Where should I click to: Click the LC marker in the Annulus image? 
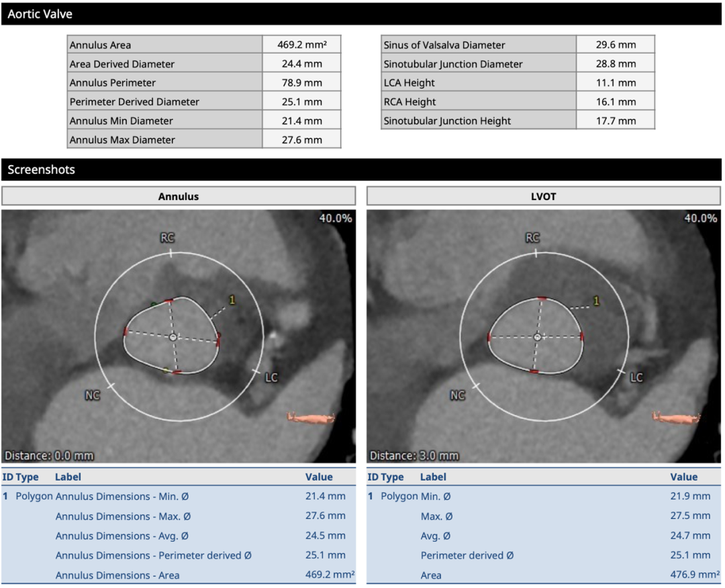pos(271,378)
